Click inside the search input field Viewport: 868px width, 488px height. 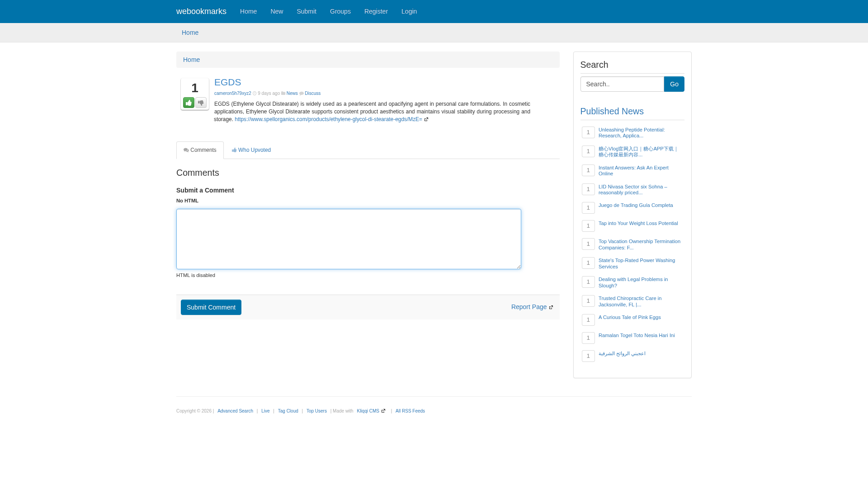click(622, 84)
